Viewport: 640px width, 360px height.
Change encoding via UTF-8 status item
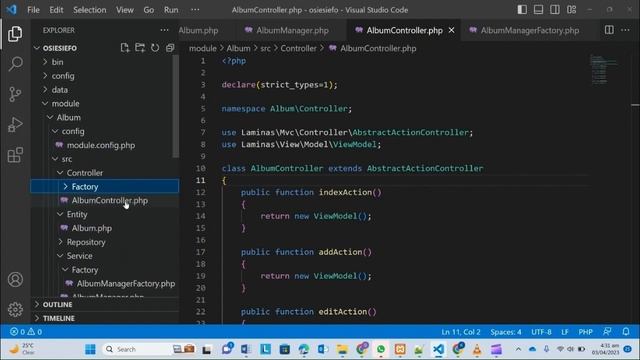[541, 332]
